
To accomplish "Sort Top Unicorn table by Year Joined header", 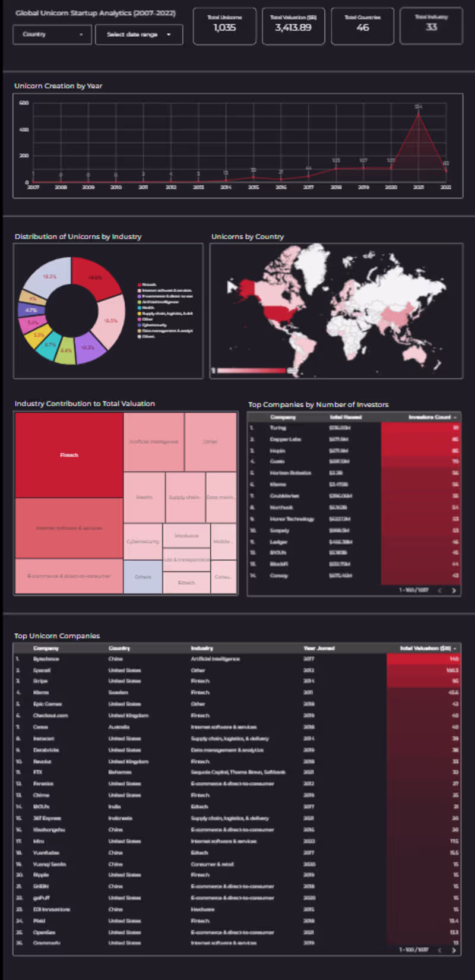I will [319, 648].
